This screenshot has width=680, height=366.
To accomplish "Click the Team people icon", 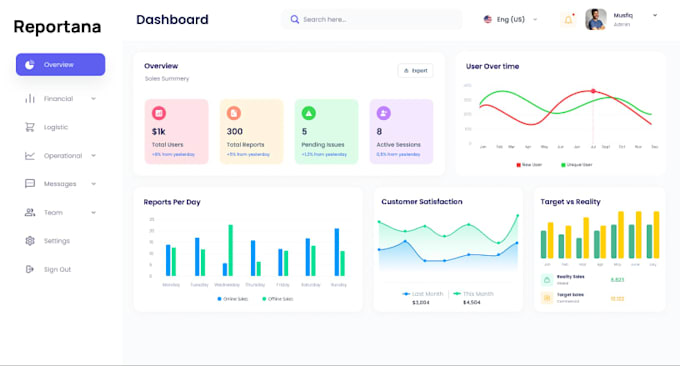I will coord(29,212).
